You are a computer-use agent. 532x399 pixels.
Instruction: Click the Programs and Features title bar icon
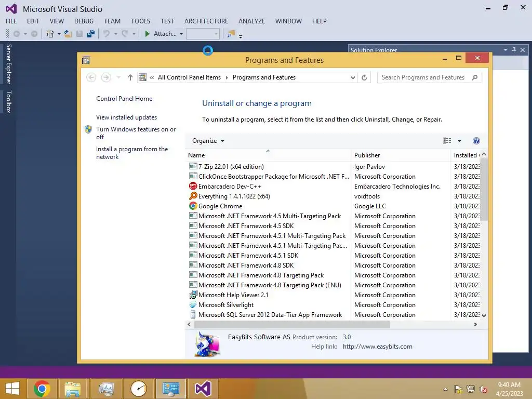click(x=86, y=60)
